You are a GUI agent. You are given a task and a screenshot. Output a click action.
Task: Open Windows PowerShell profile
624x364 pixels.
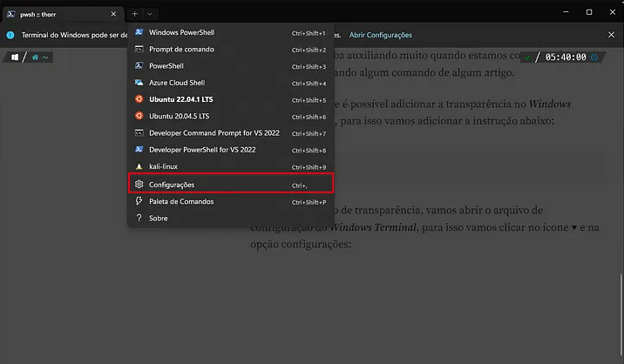pyautogui.click(x=231, y=32)
